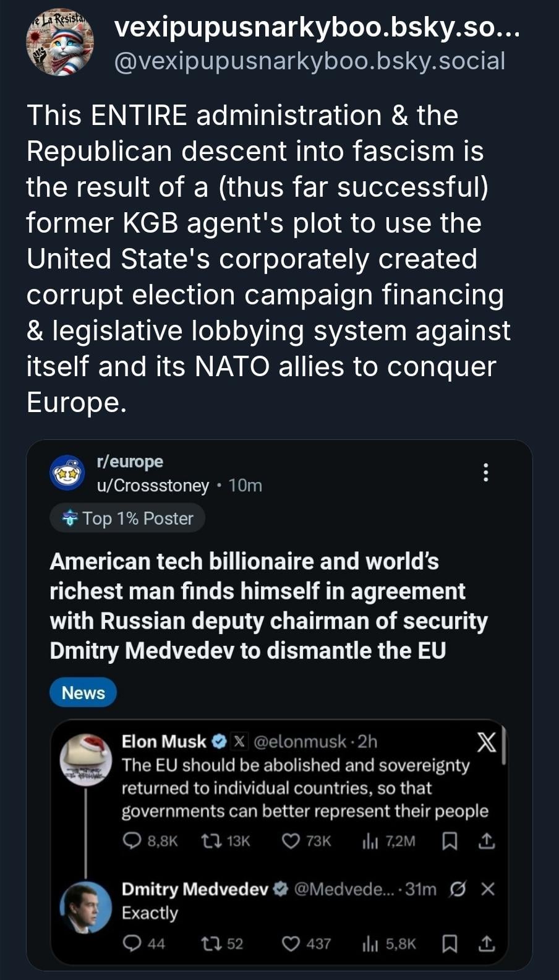Click the r/europe community avatar icon
Screen dimensions: 559x980
click(x=67, y=473)
